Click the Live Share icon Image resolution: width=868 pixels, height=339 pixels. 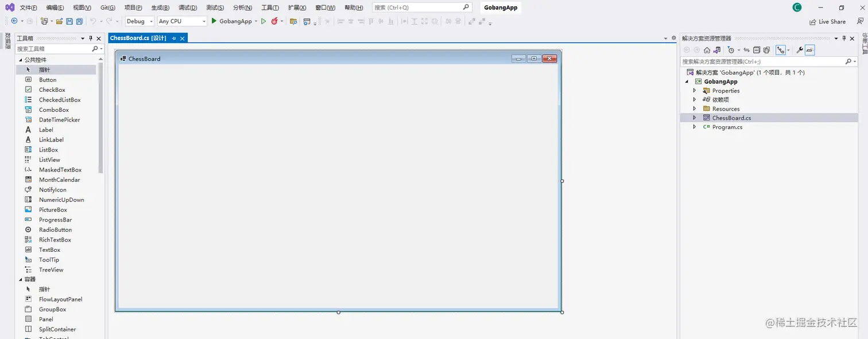click(813, 22)
